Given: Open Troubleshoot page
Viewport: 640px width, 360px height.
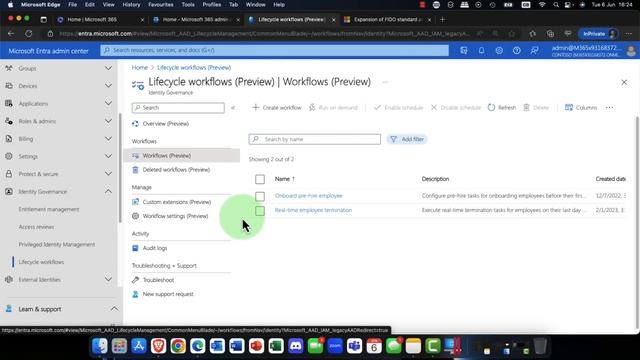Looking at the screenshot, I should click(x=158, y=280).
